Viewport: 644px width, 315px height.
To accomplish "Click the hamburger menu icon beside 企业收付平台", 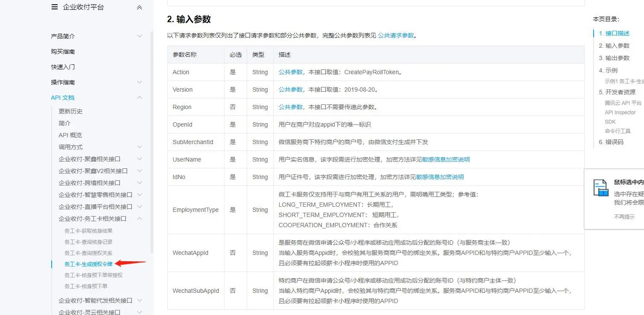I will 54,7.
